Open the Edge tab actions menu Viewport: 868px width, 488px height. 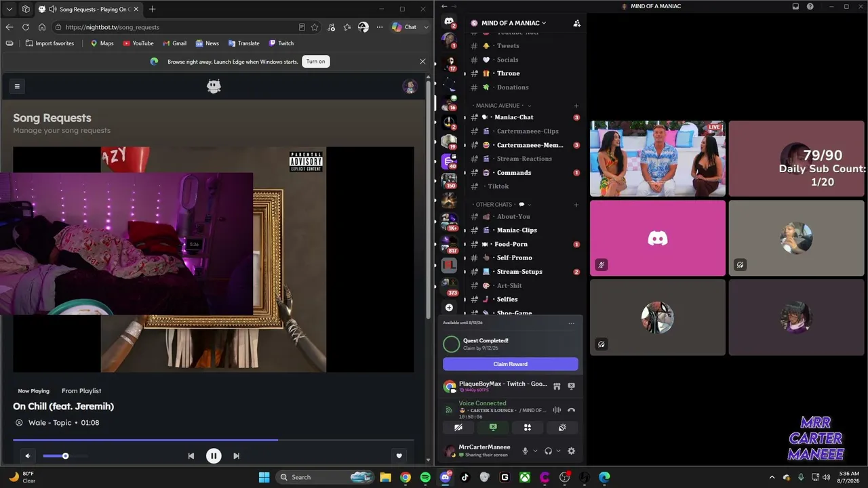[x=9, y=9]
